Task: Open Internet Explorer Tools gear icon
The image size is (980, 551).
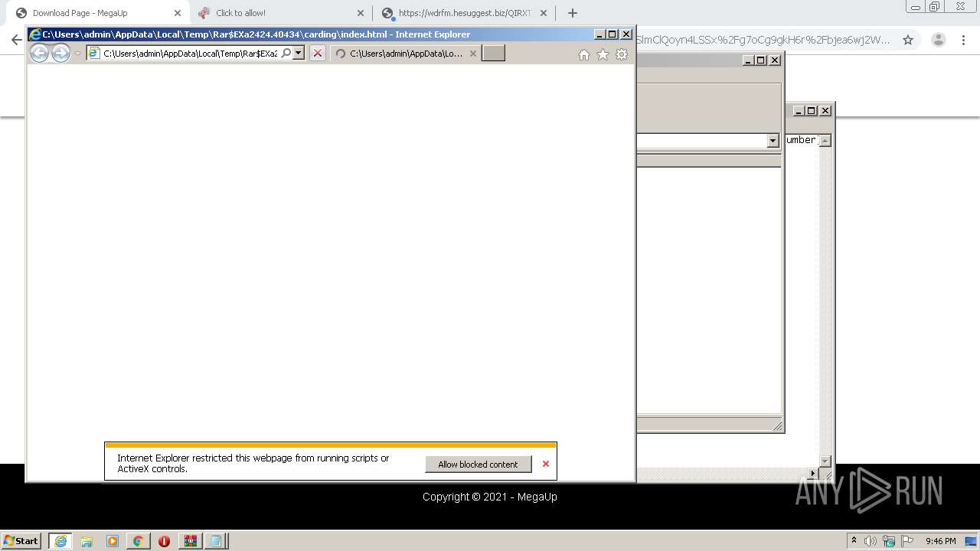Action: click(x=622, y=54)
